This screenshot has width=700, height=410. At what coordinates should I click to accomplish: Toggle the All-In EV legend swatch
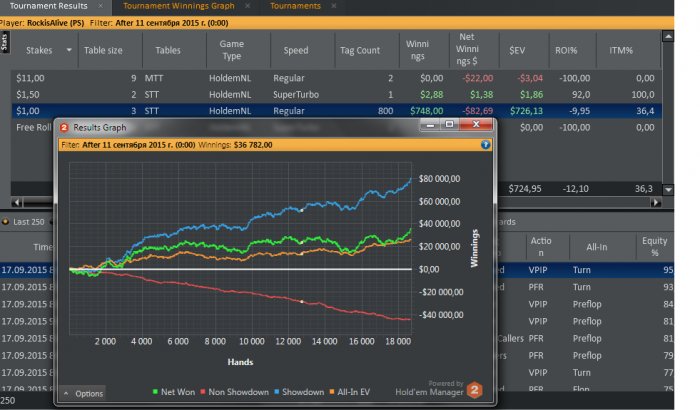coord(332,392)
